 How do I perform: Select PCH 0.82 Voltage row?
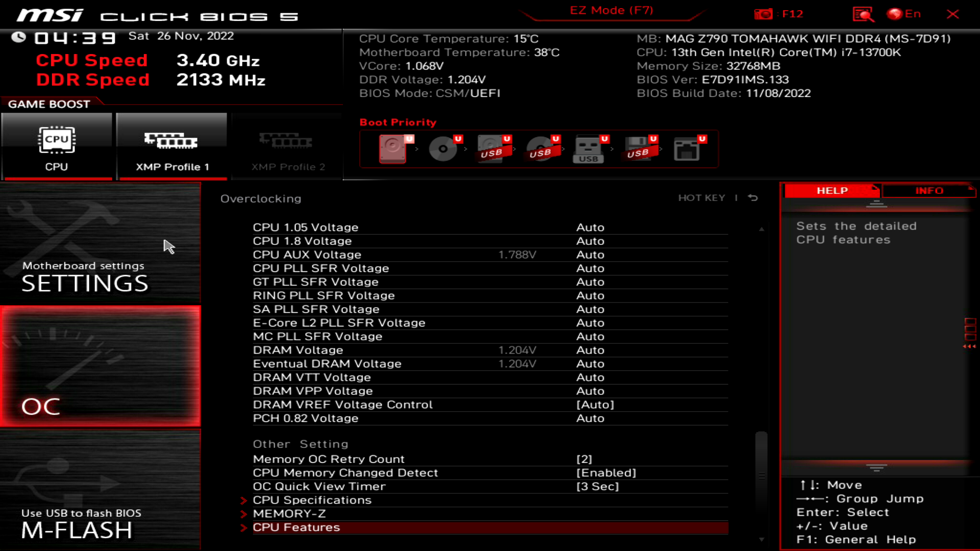pos(490,418)
